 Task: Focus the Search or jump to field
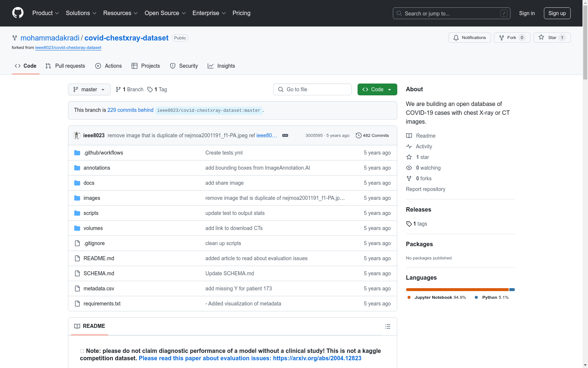tap(452, 13)
